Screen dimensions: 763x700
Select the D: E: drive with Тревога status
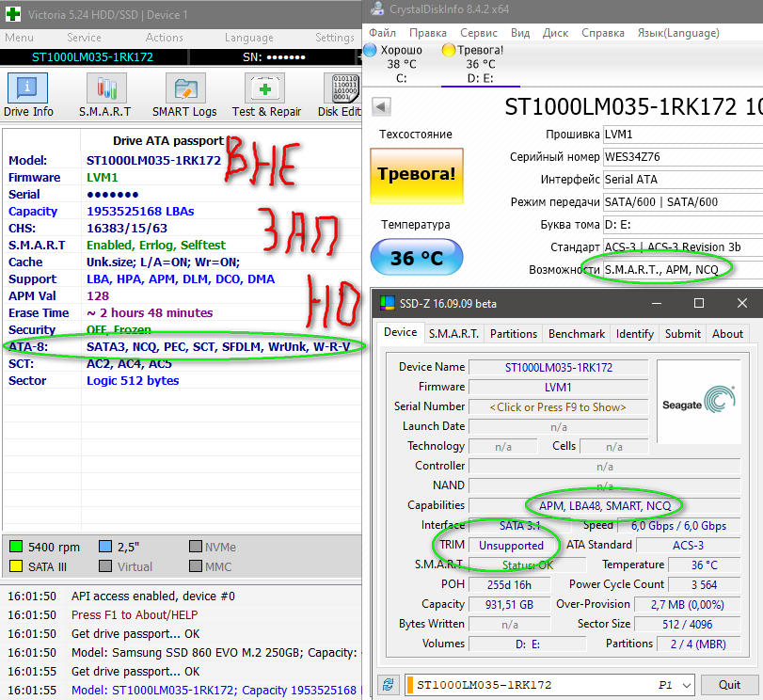pyautogui.click(x=479, y=63)
